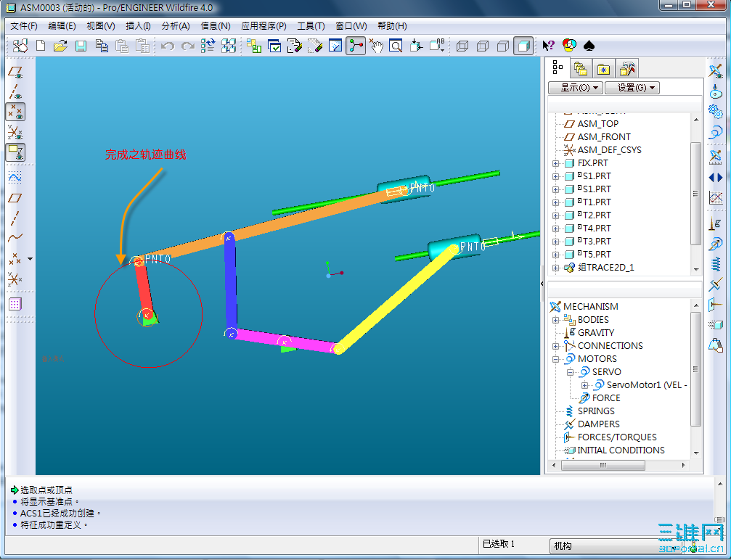Click the Cam follower connection icon
The height and width of the screenshot is (560, 731).
tap(715, 93)
